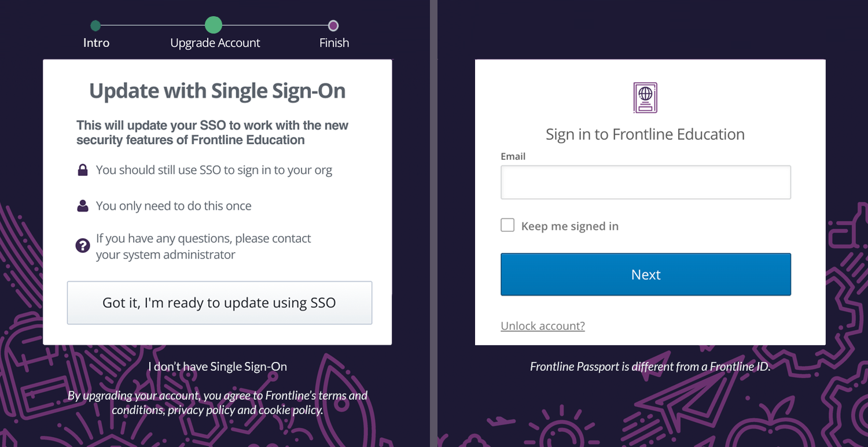Open the 'Unlock account?' link
Image resolution: width=868 pixels, height=447 pixels.
tap(543, 326)
